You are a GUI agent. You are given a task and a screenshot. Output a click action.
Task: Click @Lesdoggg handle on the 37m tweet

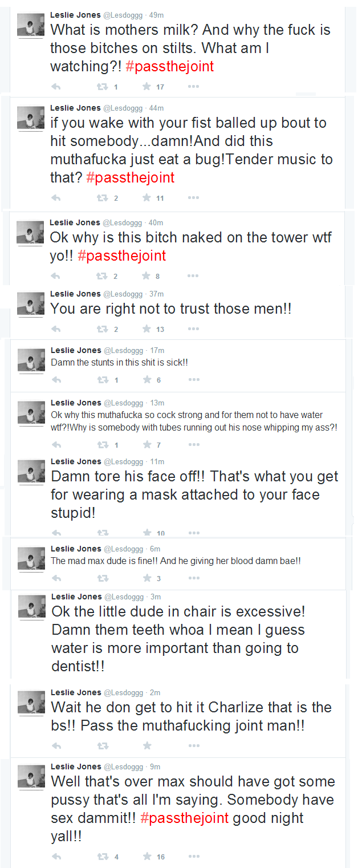(x=123, y=294)
